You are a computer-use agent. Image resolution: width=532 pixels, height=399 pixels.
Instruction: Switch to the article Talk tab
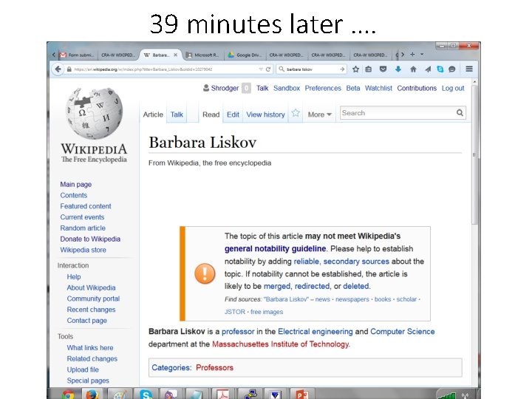(177, 115)
